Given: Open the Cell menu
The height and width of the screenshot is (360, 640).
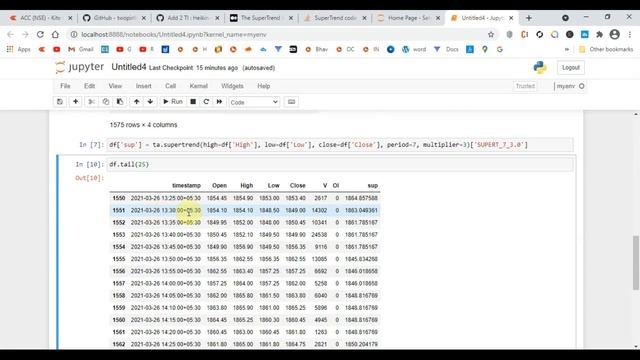Looking at the screenshot, I should (170, 86).
